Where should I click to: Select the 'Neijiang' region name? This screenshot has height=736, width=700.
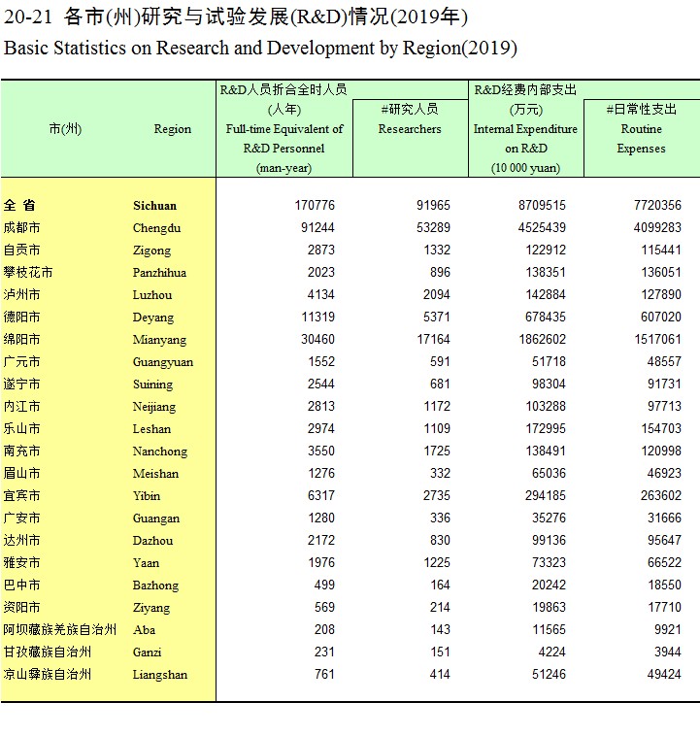[154, 407]
